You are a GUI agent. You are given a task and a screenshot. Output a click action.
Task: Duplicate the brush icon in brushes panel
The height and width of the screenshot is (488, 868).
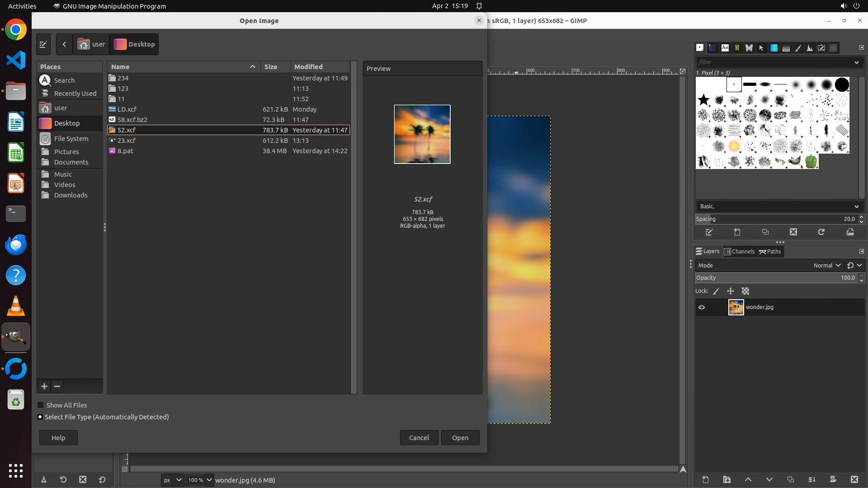765,232
